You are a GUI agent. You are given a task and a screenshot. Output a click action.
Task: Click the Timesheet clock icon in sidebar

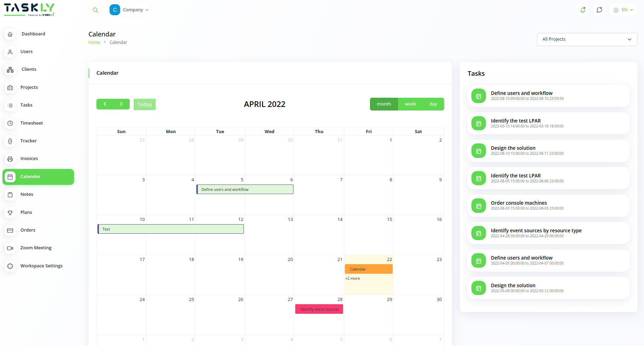[10, 123]
